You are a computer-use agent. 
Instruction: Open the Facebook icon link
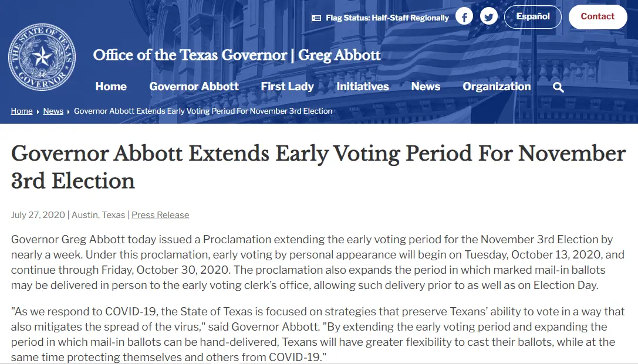464,17
